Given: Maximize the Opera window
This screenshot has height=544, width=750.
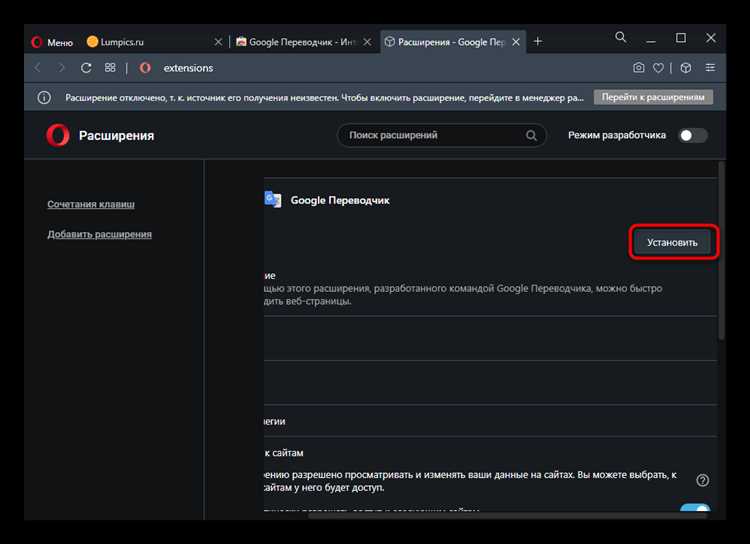Looking at the screenshot, I should [x=681, y=38].
